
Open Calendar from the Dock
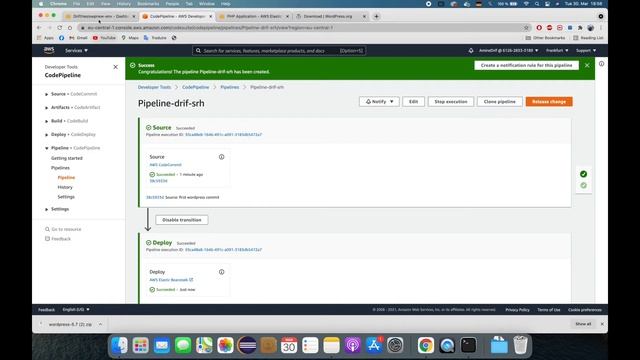tap(289, 345)
